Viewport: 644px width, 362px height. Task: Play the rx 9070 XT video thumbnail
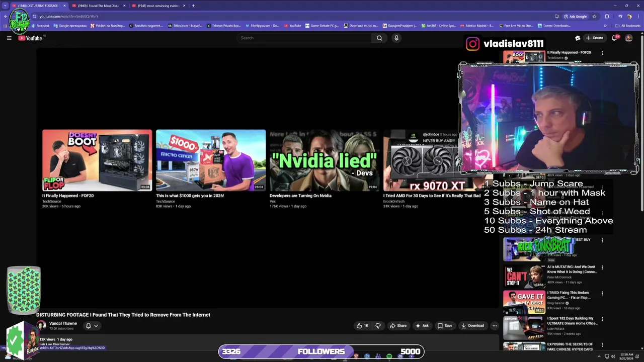(422, 160)
